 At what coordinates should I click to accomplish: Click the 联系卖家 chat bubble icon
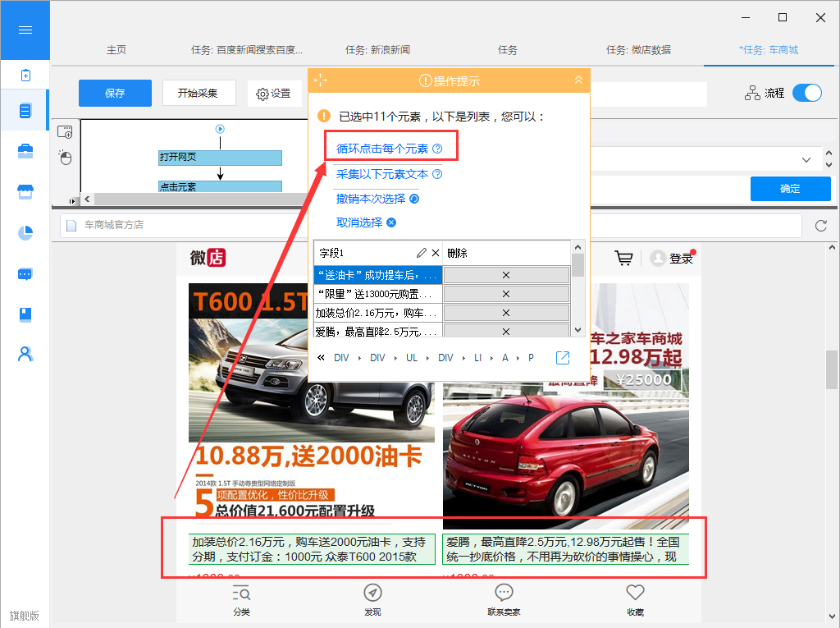(x=504, y=593)
